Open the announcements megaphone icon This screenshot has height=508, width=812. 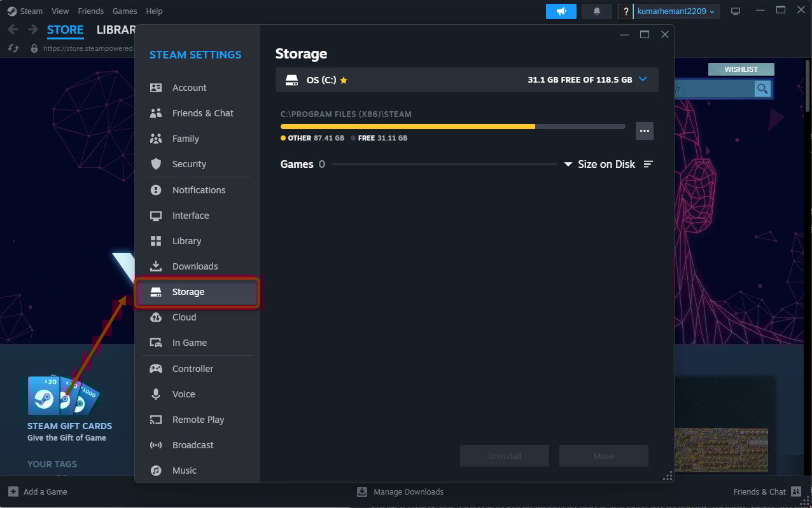click(561, 11)
